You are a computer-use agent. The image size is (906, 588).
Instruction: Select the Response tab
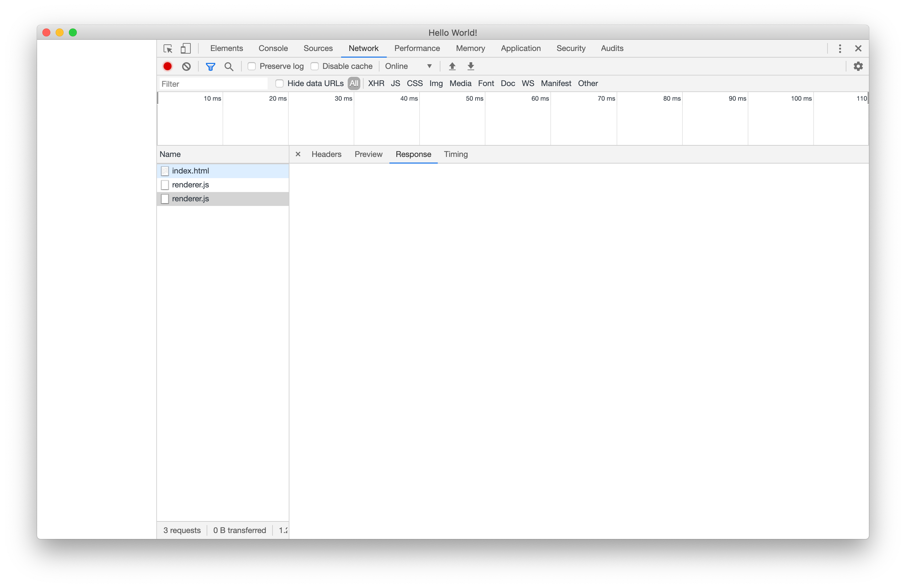(413, 154)
